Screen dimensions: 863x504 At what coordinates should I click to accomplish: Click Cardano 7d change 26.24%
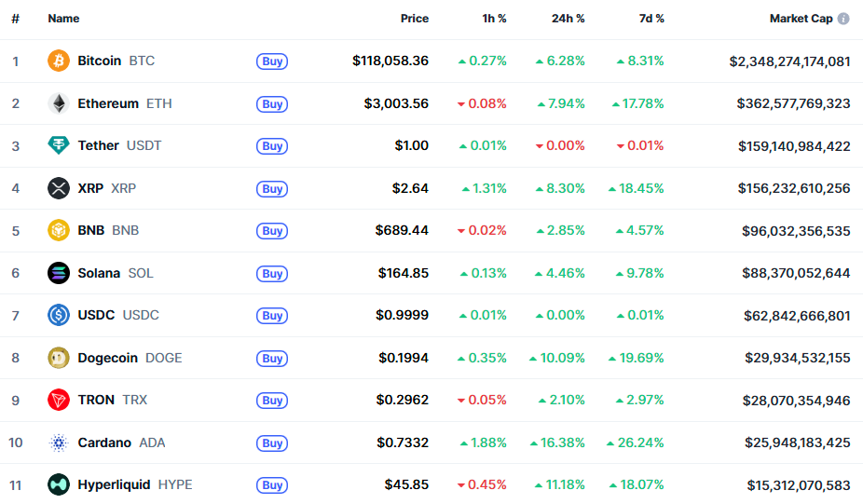pos(636,443)
